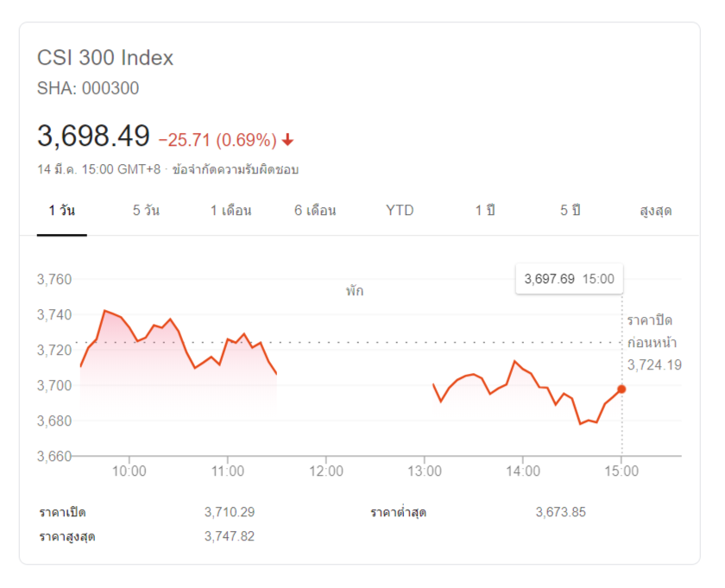Screen dimensions: 725x588
Task: Click the 3,747.82 high price value
Action: click(230, 536)
